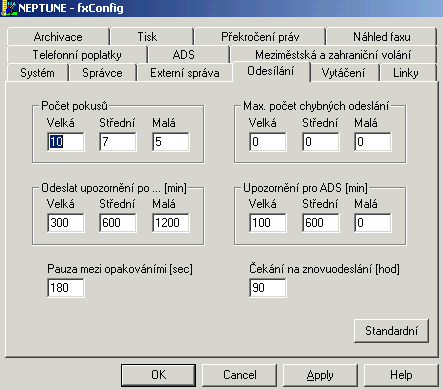Click the Pauza mezi opakováními input field
Screen dimensions: 443x390
click(x=66, y=288)
